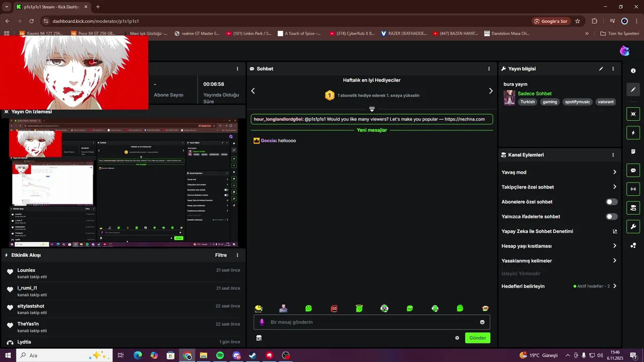Select TheYas1n follow event
The image size is (644, 362).
click(x=28, y=324)
